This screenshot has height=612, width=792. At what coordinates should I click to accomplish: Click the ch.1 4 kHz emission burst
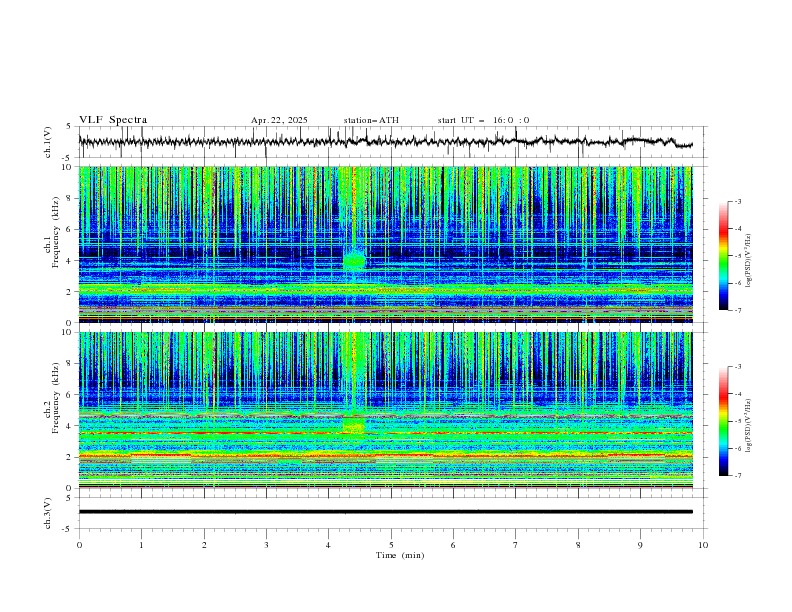354,261
